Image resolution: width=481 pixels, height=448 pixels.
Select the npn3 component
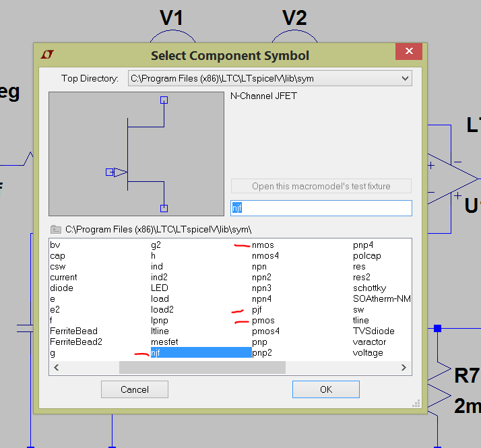pyautogui.click(x=261, y=288)
